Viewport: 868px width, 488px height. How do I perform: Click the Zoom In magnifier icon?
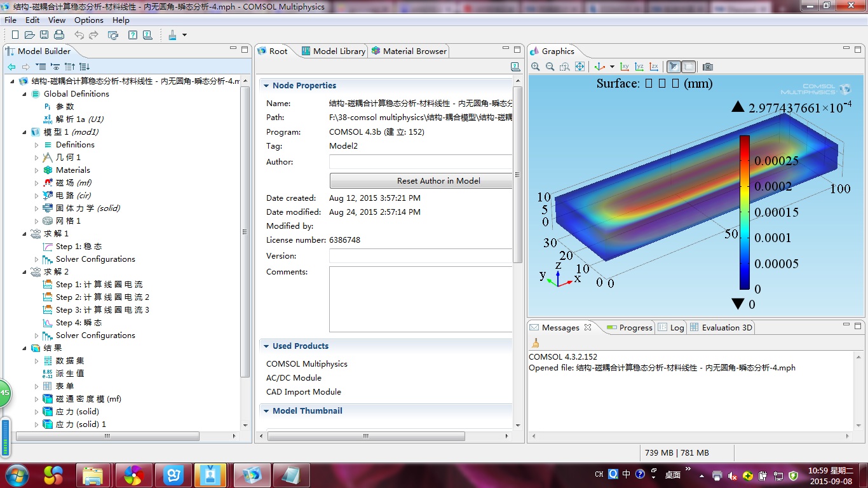tap(536, 67)
